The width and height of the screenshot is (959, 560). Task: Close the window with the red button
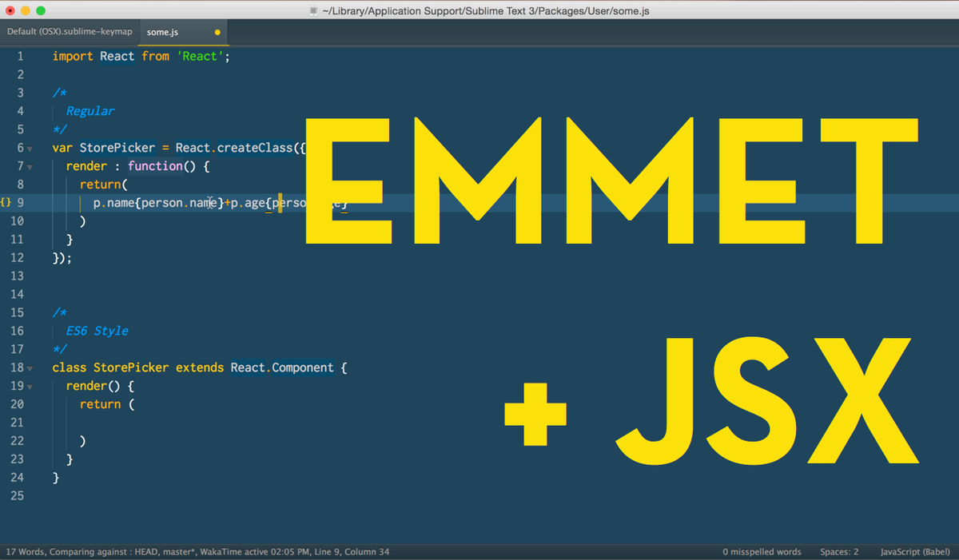[x=10, y=10]
